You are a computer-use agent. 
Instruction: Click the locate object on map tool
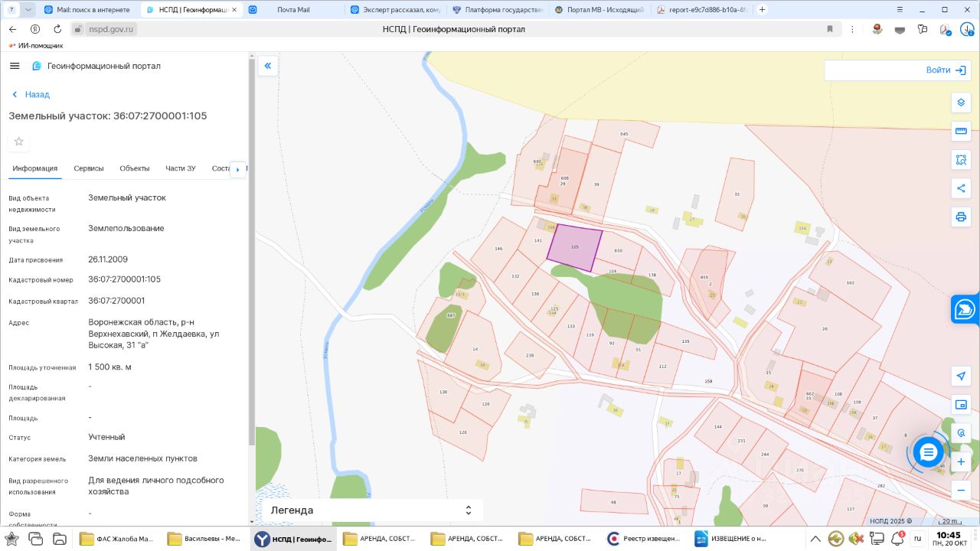click(x=961, y=433)
